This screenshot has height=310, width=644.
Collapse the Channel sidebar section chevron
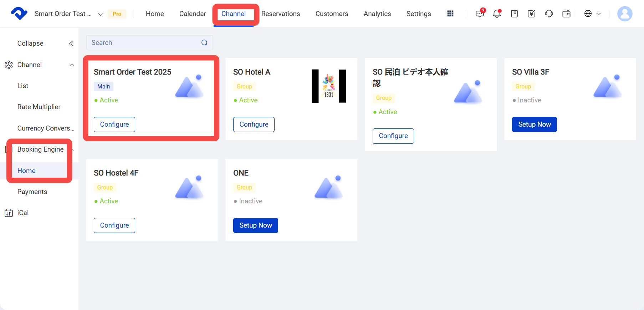click(x=72, y=65)
